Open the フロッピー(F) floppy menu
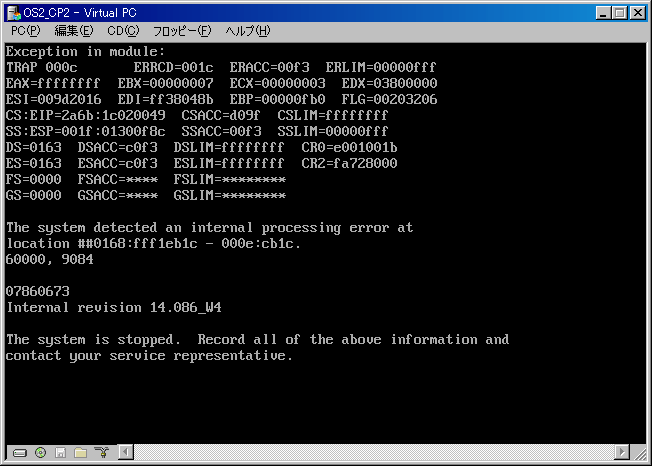The image size is (652, 466). tap(182, 31)
